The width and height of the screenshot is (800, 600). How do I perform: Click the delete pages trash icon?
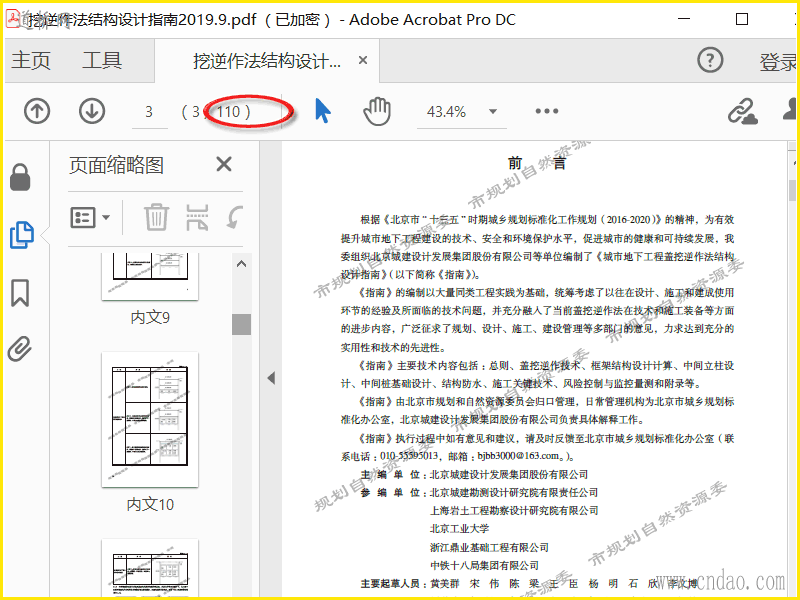[x=156, y=217]
